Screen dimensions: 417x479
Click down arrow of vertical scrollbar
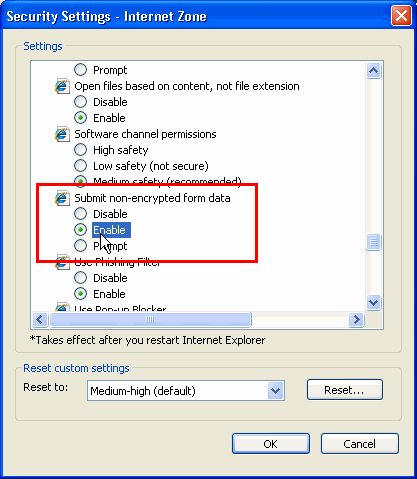(373, 302)
